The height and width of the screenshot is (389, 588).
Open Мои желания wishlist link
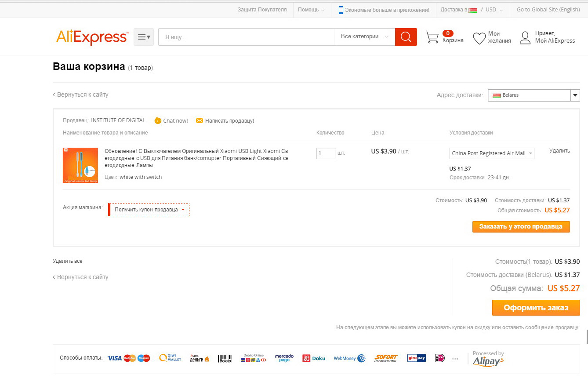500,37
